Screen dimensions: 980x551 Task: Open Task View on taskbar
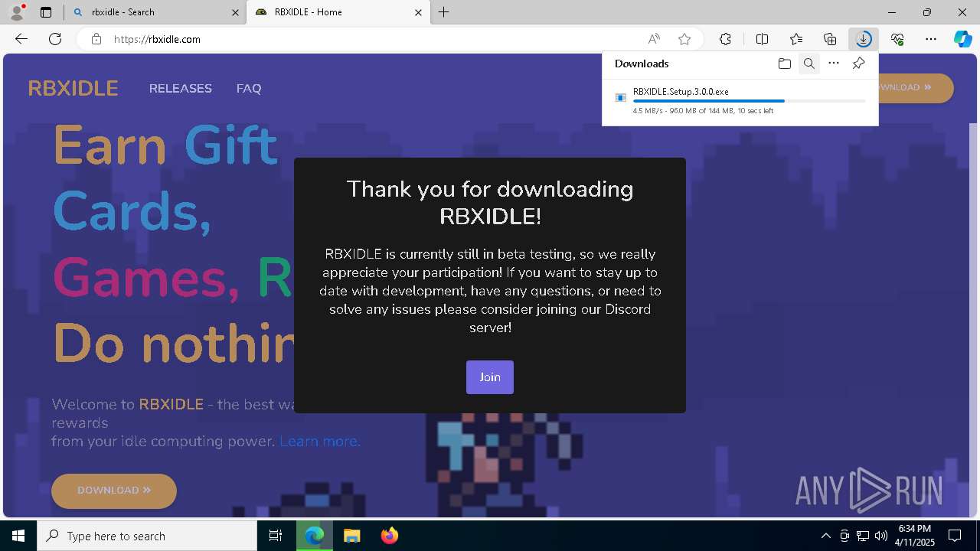[x=276, y=536]
